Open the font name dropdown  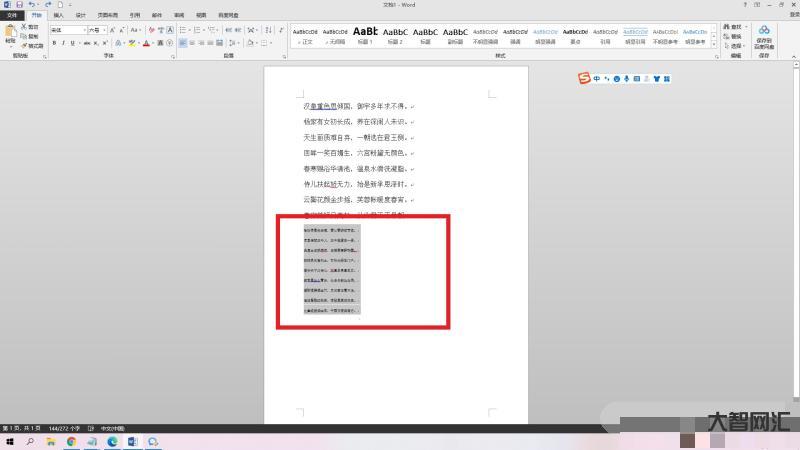(x=84, y=30)
